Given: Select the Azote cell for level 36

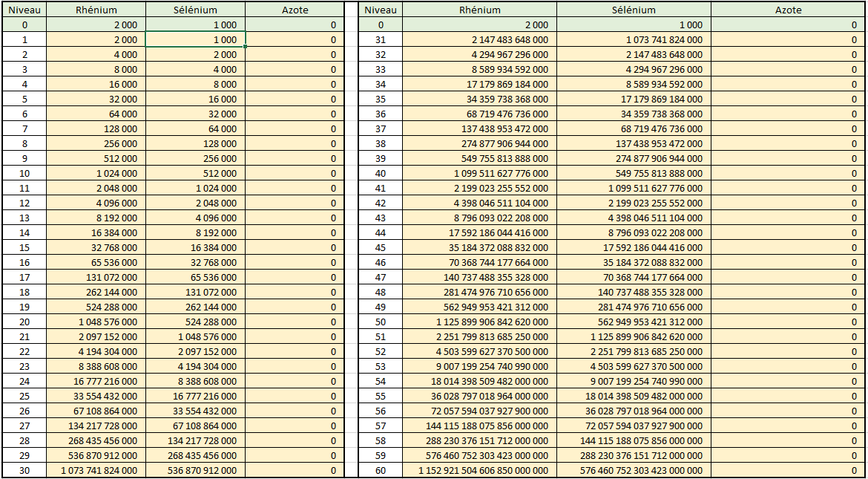Looking at the screenshot, I should click(x=788, y=114).
